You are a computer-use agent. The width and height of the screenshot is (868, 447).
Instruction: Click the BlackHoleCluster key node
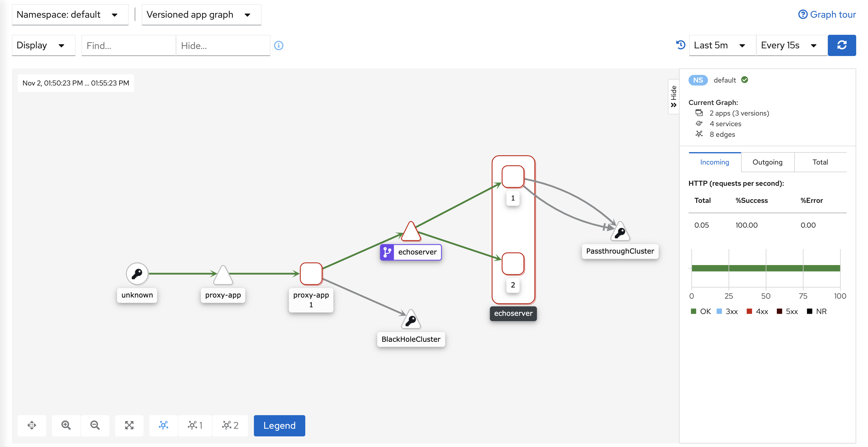click(411, 321)
